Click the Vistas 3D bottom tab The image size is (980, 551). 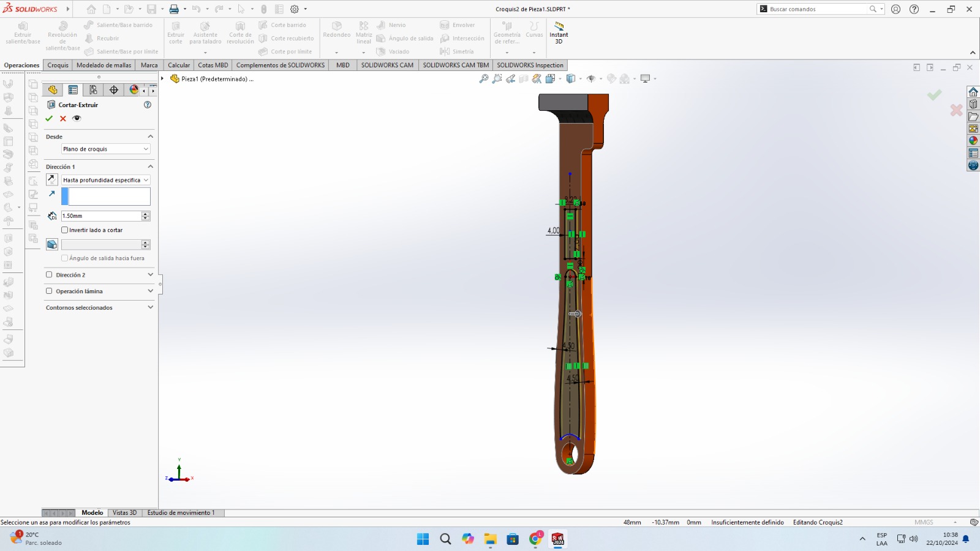[124, 512]
